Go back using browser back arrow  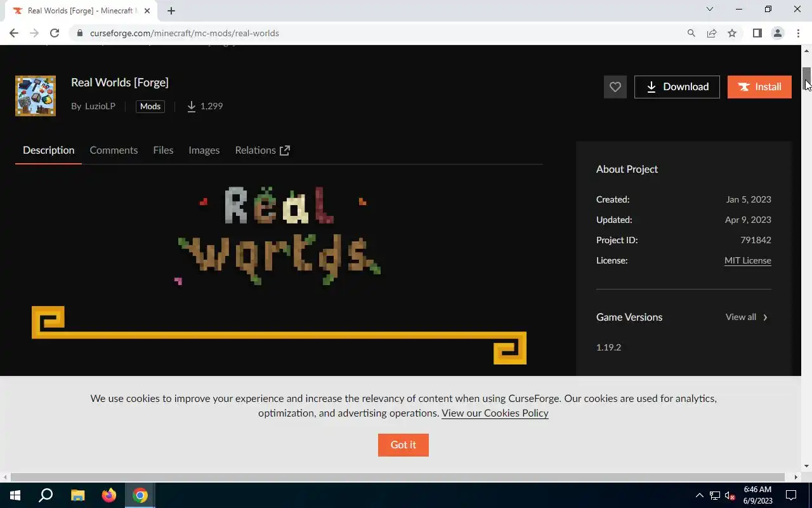(x=14, y=33)
